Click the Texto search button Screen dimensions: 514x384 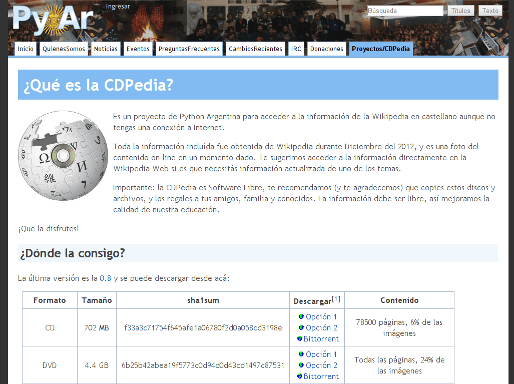(x=490, y=11)
